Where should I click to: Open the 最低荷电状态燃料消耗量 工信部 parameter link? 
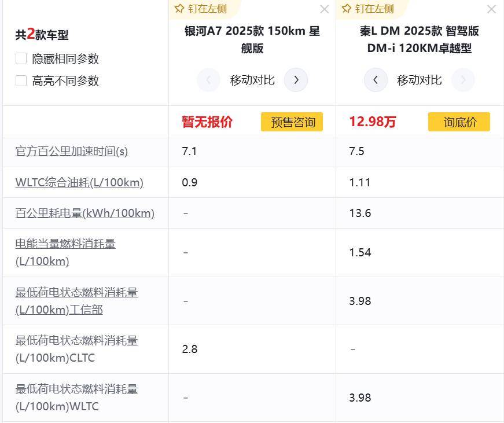click(x=76, y=301)
